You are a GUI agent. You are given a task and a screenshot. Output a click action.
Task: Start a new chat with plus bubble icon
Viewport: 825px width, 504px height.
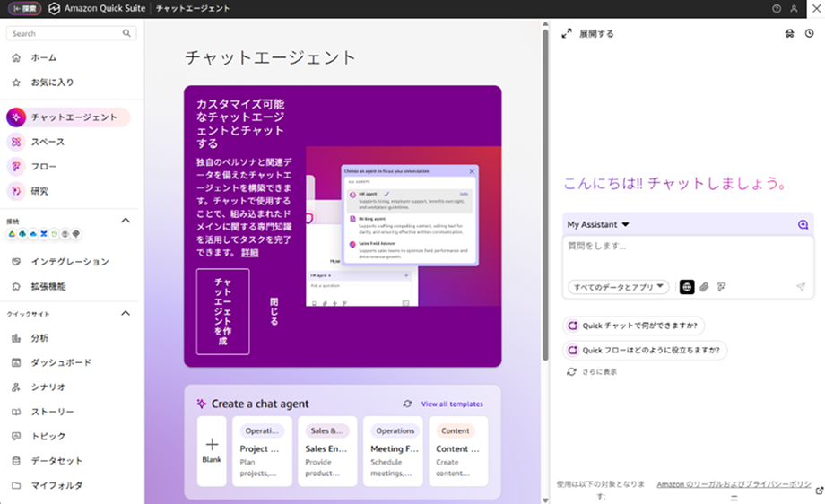click(x=803, y=225)
